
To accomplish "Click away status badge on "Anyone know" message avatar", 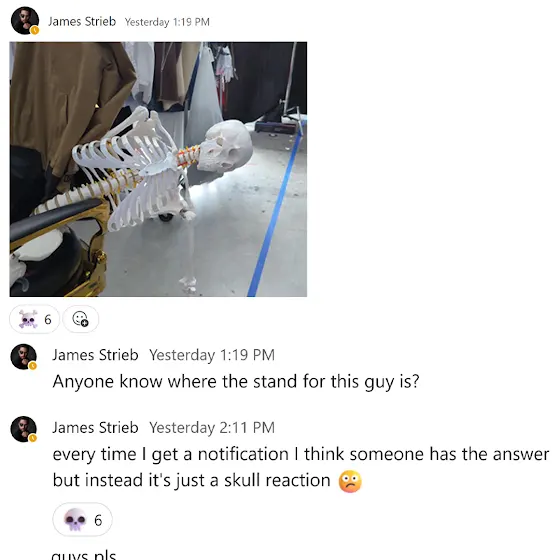I will [33, 365].
